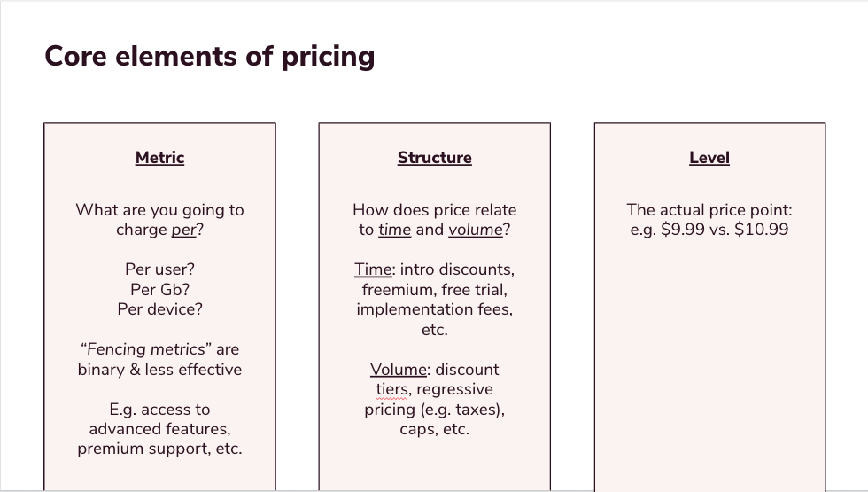Viewport: 868px width, 492px height.
Task: Click the "What are you going to" line
Action: click(159, 210)
